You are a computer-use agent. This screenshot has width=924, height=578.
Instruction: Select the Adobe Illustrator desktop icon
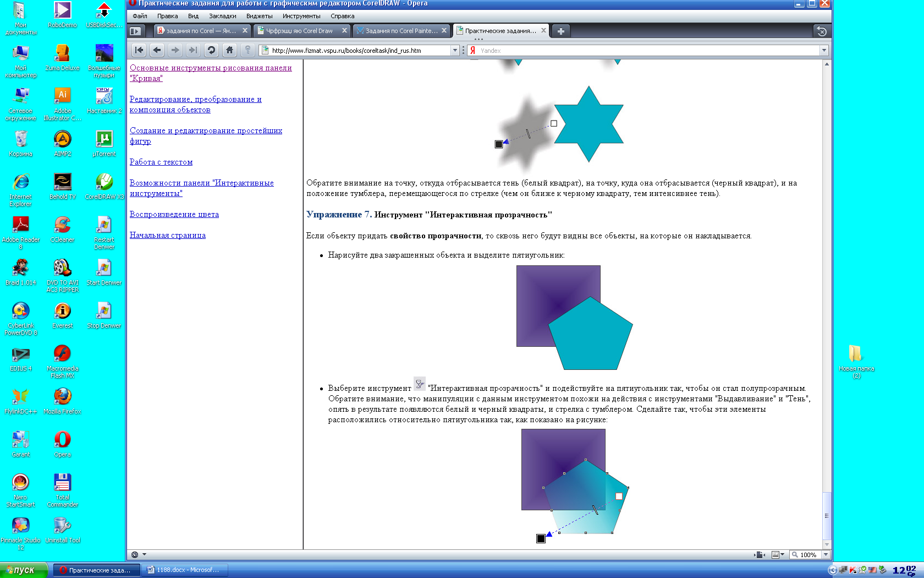63,105
